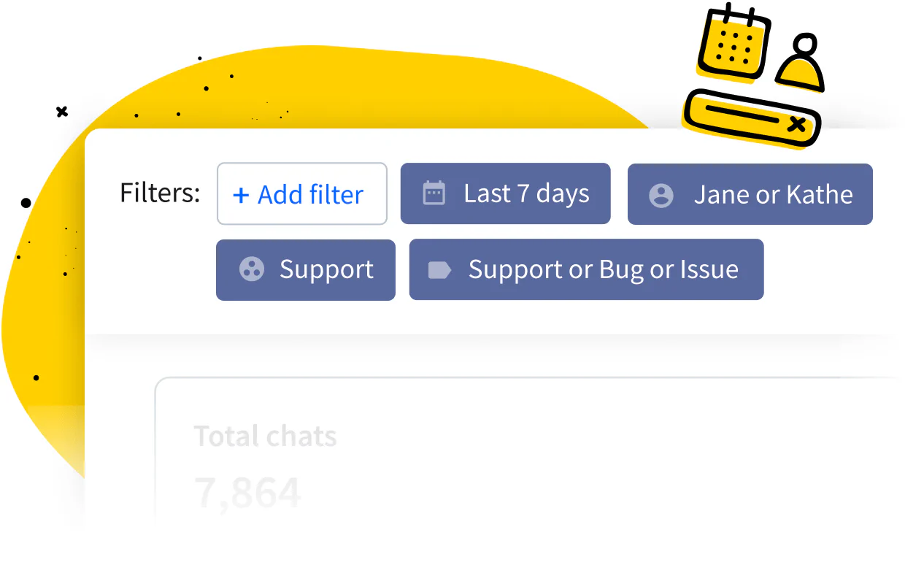Toggle the Jane or Kathe filter chip

(x=750, y=194)
